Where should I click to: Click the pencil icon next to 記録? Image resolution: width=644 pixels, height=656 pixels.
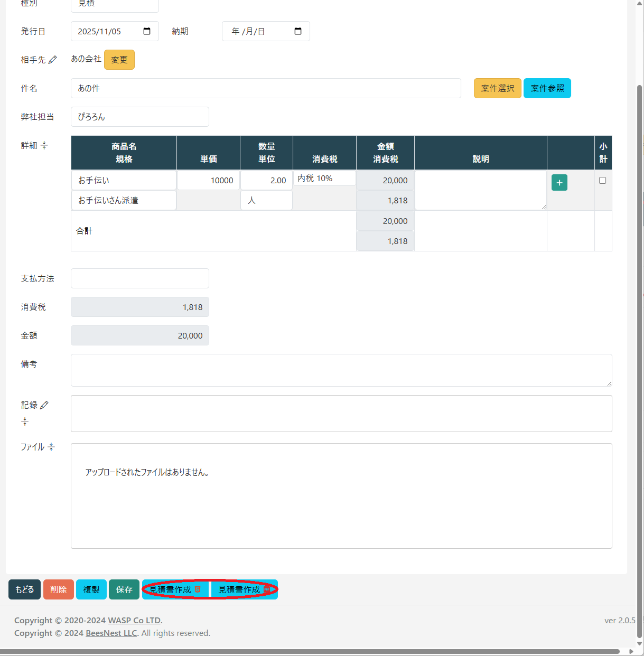coord(44,405)
